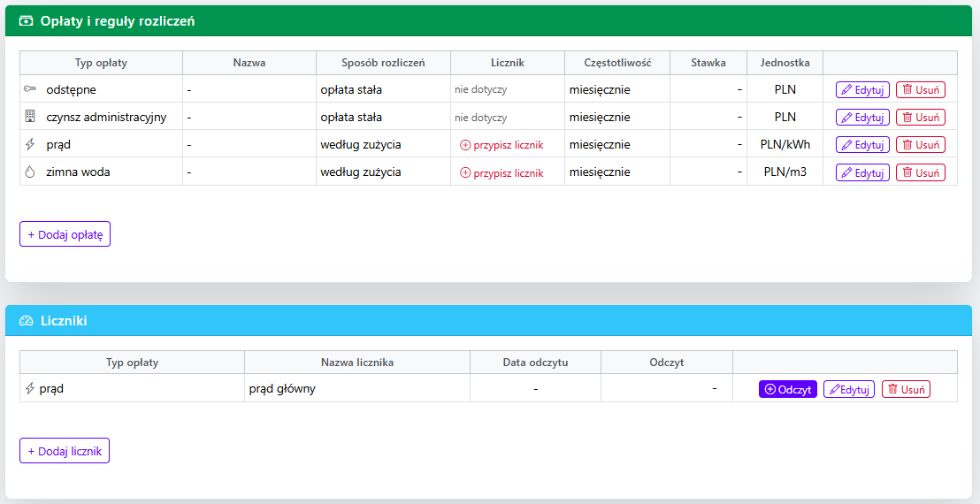Delete the prąd główny meter
This screenshot has height=504, width=980.
906,389
